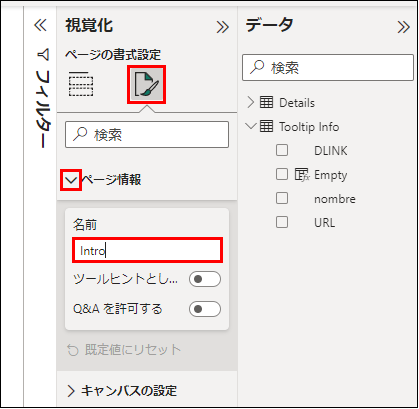Check the DLINK field checkbox
The width and height of the screenshot is (419, 409).
tap(282, 150)
